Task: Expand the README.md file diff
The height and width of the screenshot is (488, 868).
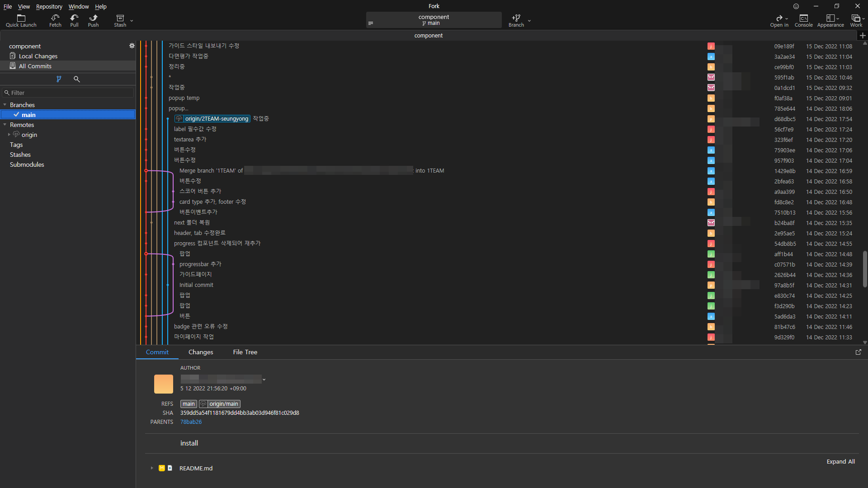Action: 152,468
